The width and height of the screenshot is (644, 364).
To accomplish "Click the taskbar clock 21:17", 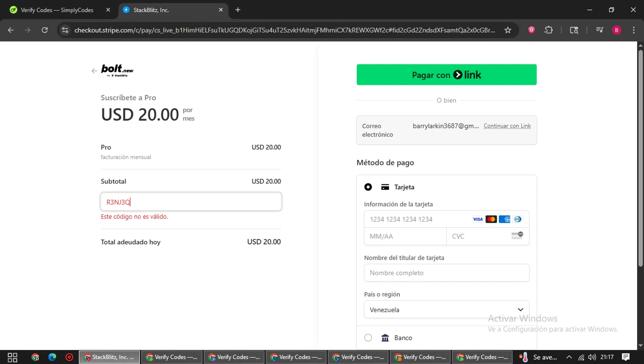I will (607, 357).
